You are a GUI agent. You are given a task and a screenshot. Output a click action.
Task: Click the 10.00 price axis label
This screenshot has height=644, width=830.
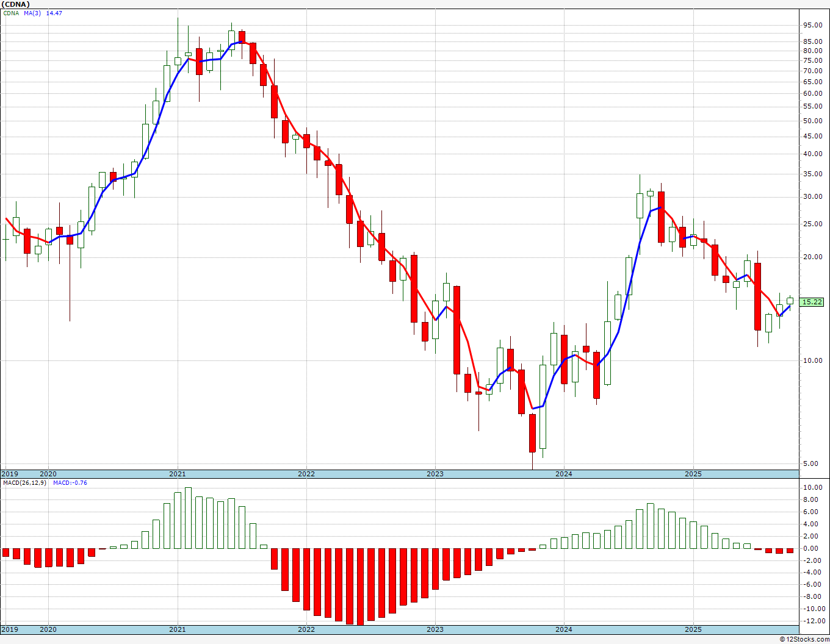pos(812,360)
